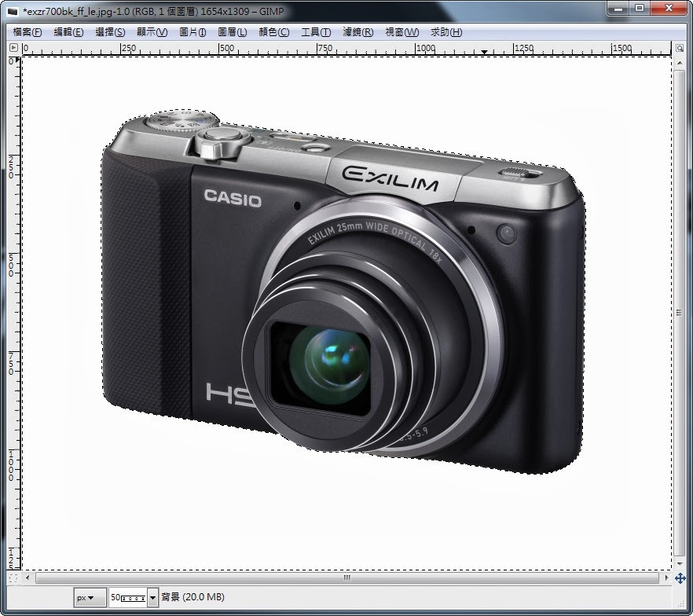Click the window resize grip at bottom right

click(682, 603)
